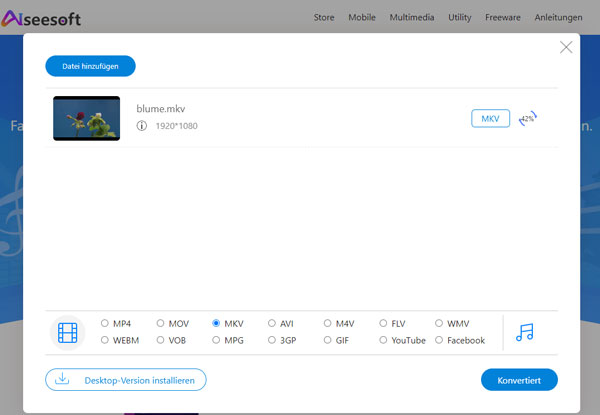Click the blume.mkv video thumbnail
600x415 pixels.
point(87,118)
